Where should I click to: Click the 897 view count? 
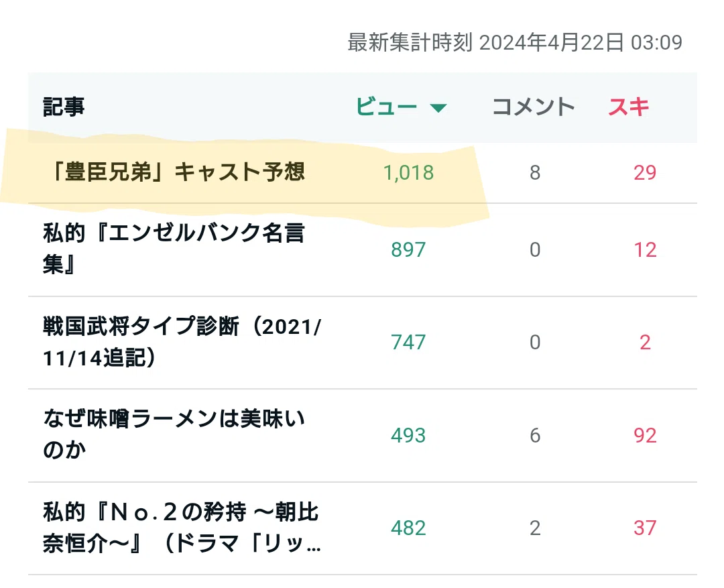pos(408,250)
